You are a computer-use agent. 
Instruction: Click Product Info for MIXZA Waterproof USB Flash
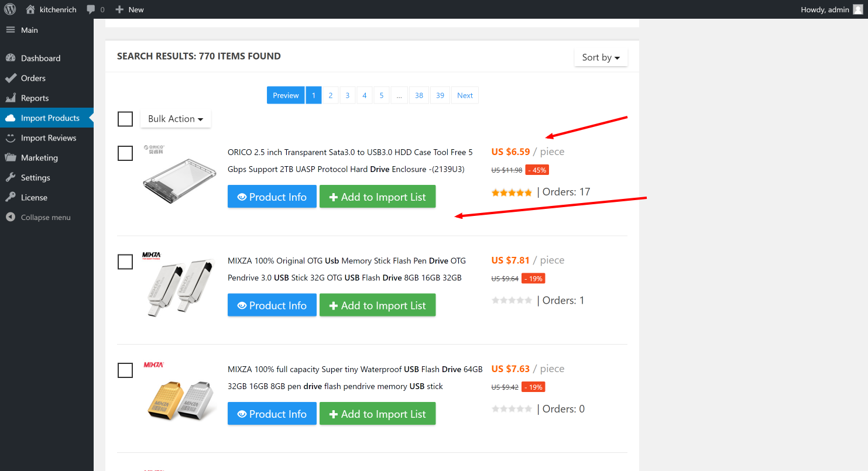click(x=272, y=414)
